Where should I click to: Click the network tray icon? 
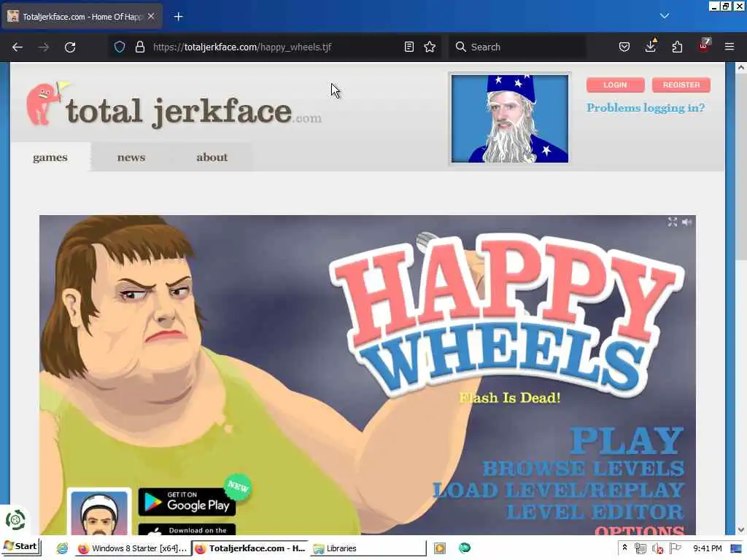coord(640,548)
